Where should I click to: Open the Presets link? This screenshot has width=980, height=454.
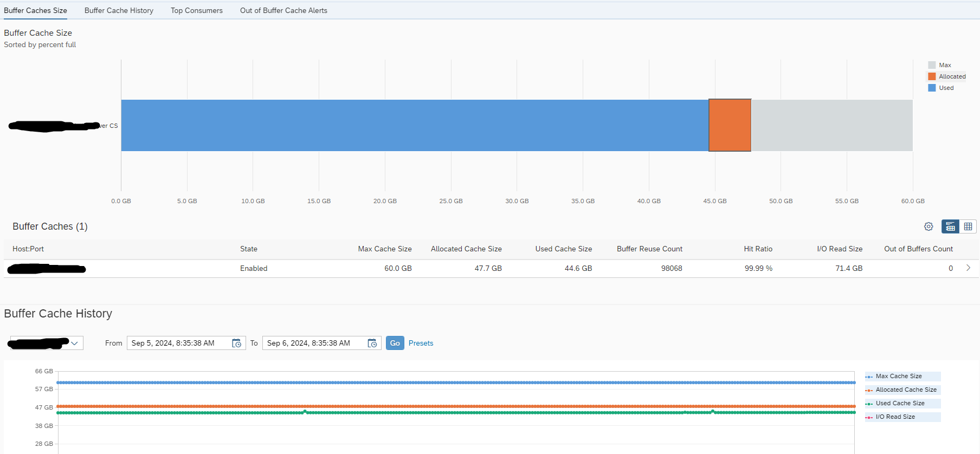coord(421,343)
